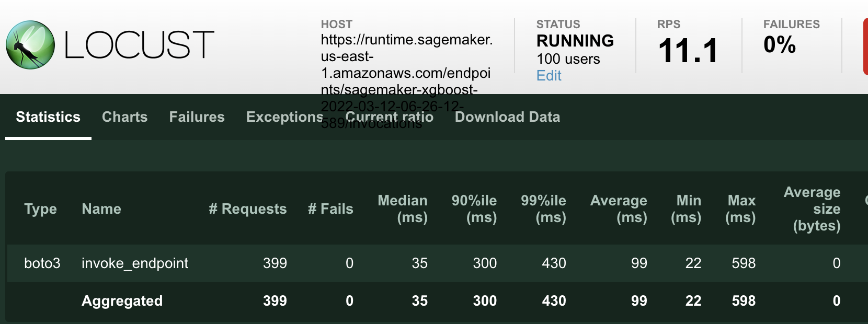Sort by Min (ms) column header
Image resolution: width=868 pixels, height=324 pixels.
pyautogui.click(x=686, y=209)
